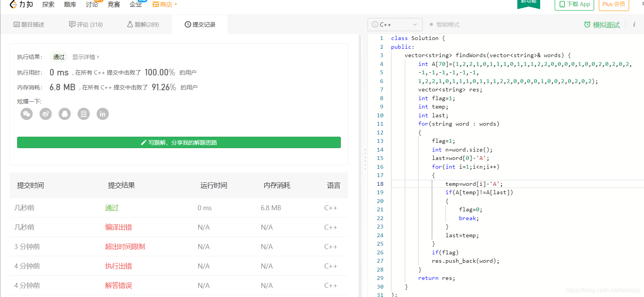Open the 编译出错 submission record
The height and width of the screenshot is (297, 644).
118,227
